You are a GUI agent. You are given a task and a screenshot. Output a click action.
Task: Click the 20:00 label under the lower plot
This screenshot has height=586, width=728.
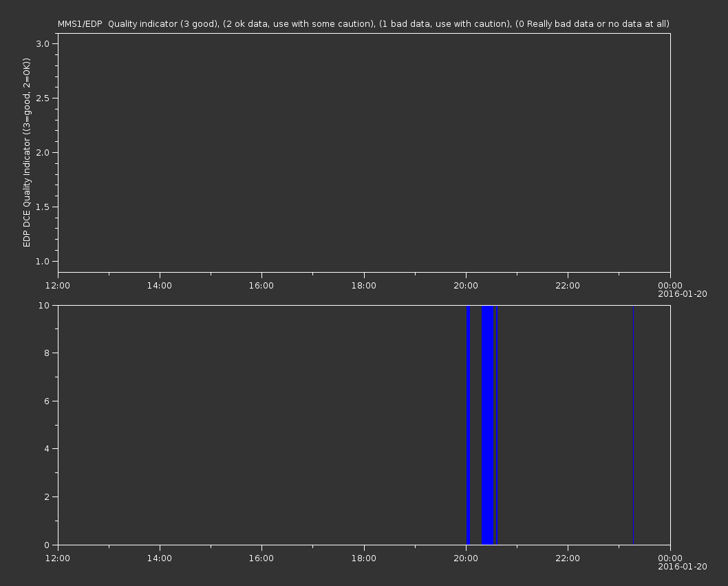(466, 558)
